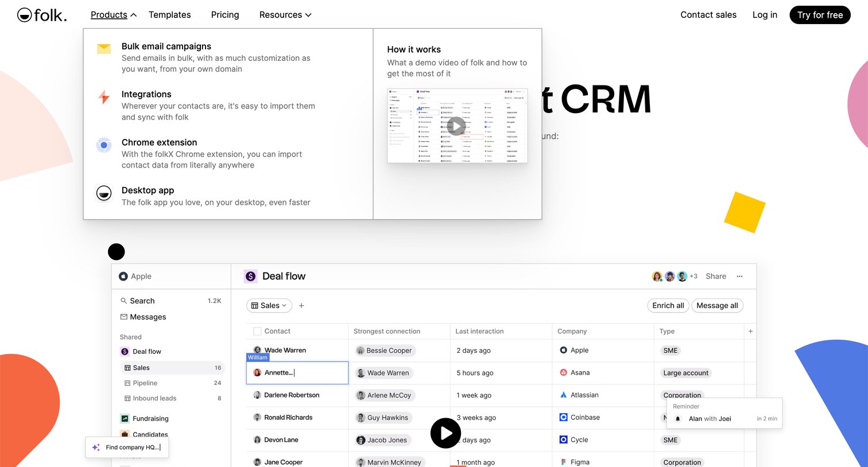Click the Wade Warren contact cell
This screenshot has height=467, width=868.
click(x=297, y=351)
